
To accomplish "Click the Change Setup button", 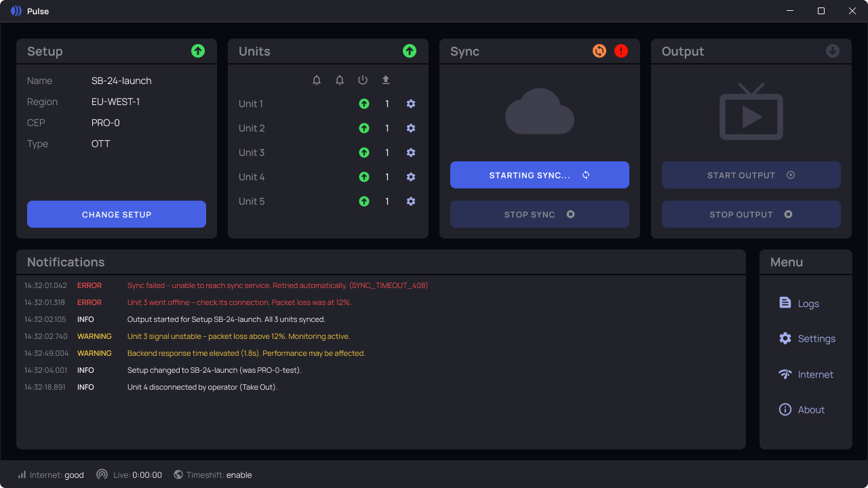I will (117, 214).
